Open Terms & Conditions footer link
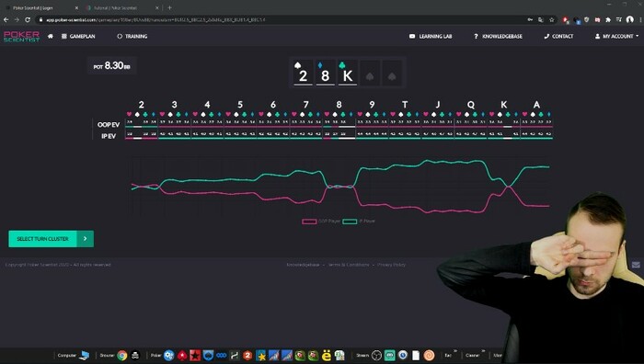The width and height of the screenshot is (644, 364). pyautogui.click(x=349, y=265)
